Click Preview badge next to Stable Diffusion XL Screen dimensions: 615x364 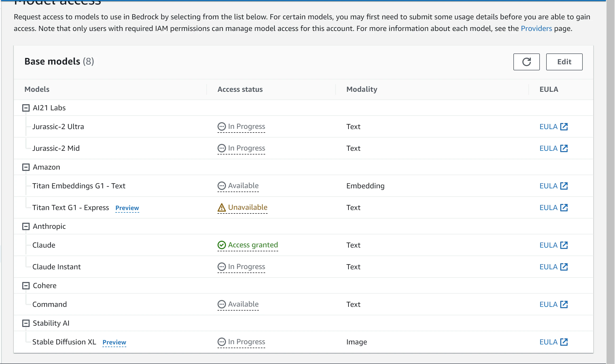(x=114, y=343)
